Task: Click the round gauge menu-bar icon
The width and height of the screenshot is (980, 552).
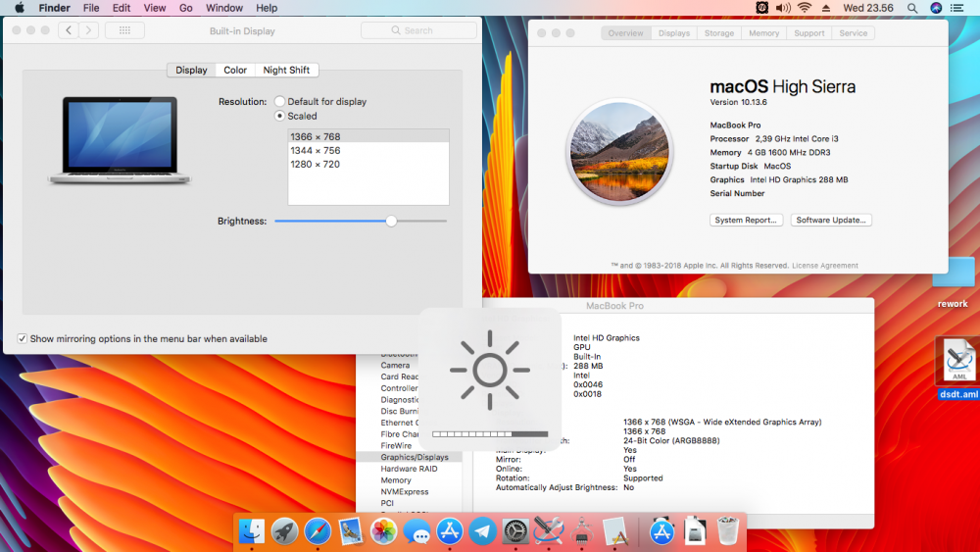Action: pyautogui.click(x=761, y=8)
